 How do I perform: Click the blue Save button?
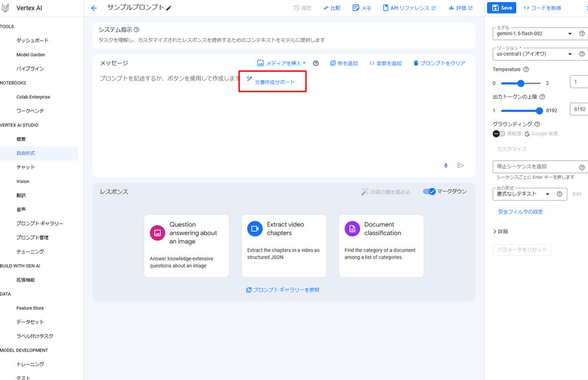click(x=502, y=8)
